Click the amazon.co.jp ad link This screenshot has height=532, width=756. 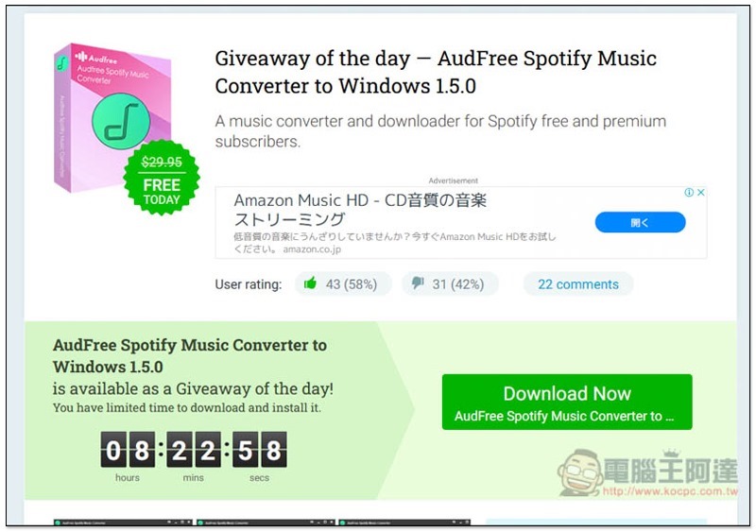[312, 249]
